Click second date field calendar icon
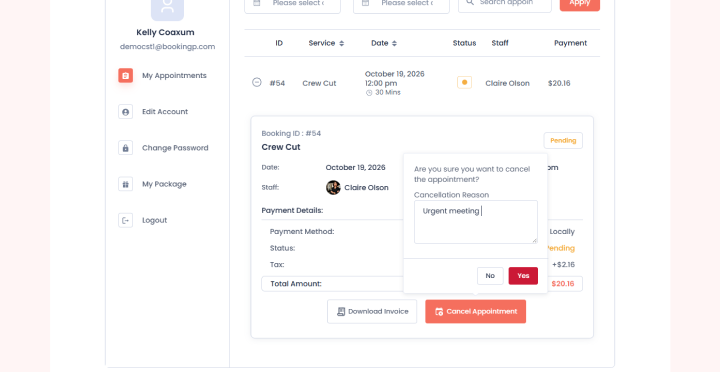720x372 pixels. [366, 3]
